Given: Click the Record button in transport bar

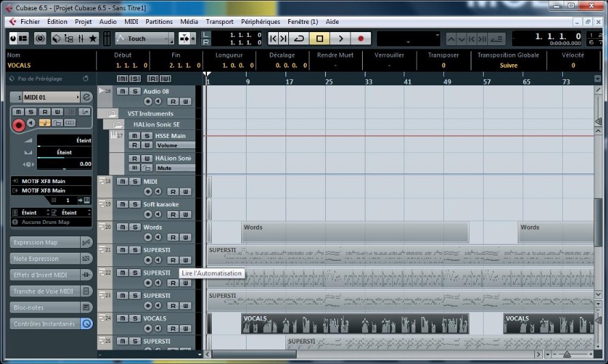Looking at the screenshot, I should click(x=361, y=38).
